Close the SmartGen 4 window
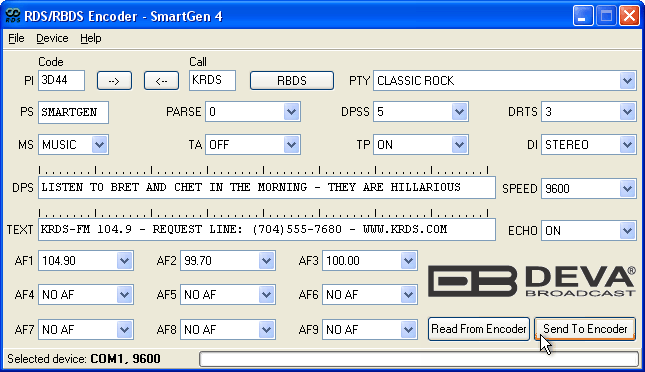Screen dimensions: 645x372 tap(629, 16)
